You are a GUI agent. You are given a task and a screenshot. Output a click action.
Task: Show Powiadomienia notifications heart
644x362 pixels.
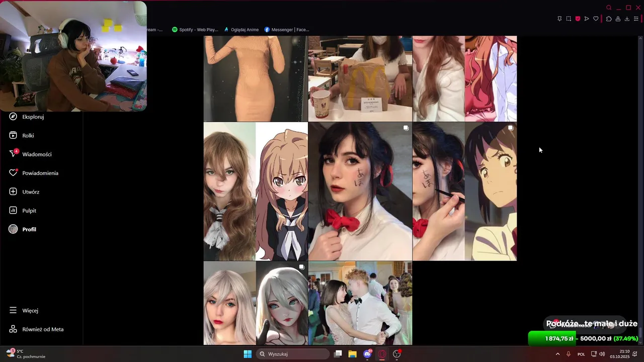pos(34,173)
